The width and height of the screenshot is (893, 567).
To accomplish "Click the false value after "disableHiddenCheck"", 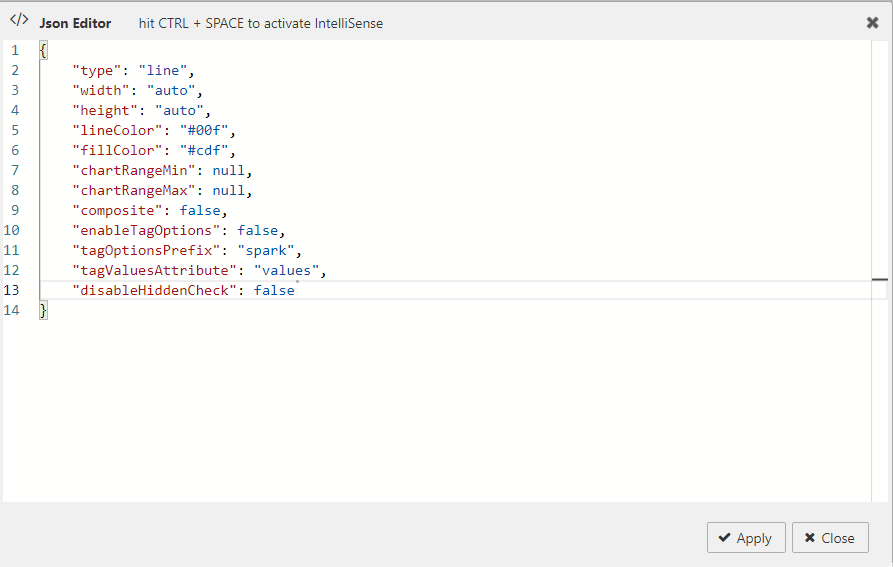I will point(274,290).
